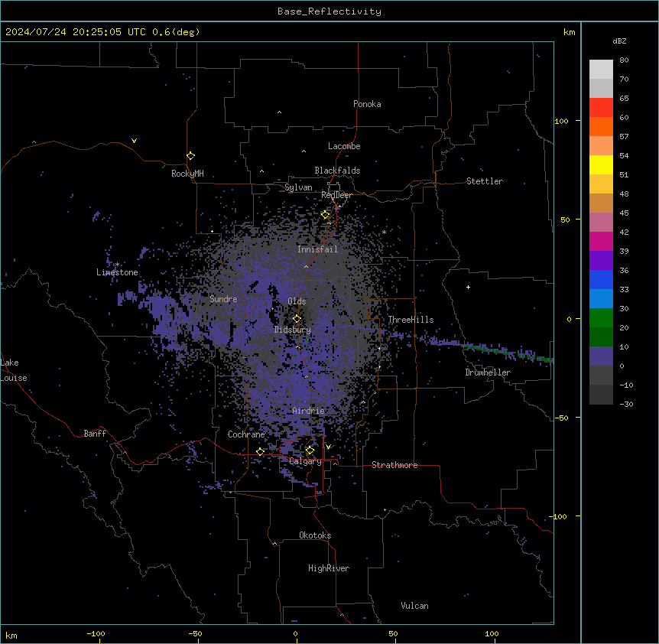This screenshot has height=644, width=659.
Task: Choose the slate purple 0-10 dBZ legend swatch
Action: (x=601, y=356)
